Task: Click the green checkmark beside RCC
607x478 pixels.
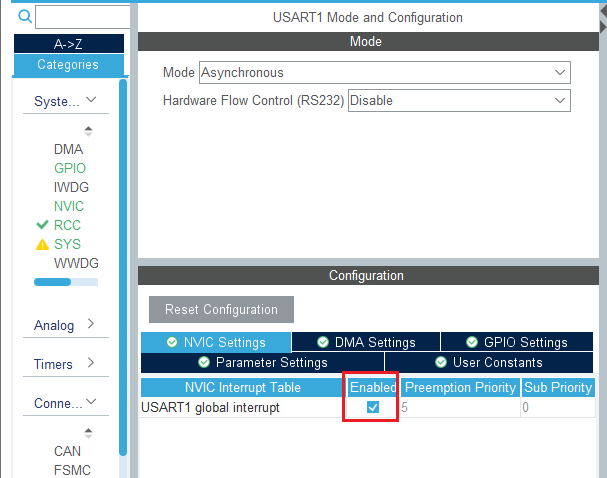Action: click(x=42, y=225)
